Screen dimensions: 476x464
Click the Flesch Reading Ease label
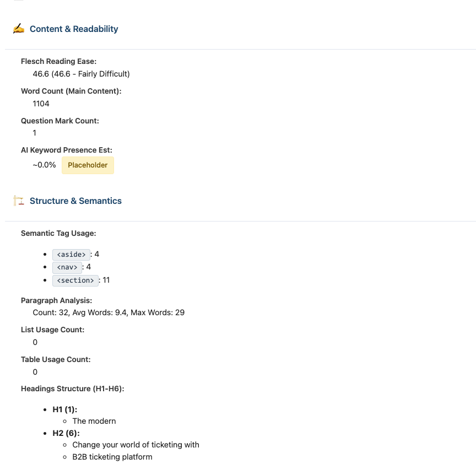(x=58, y=61)
